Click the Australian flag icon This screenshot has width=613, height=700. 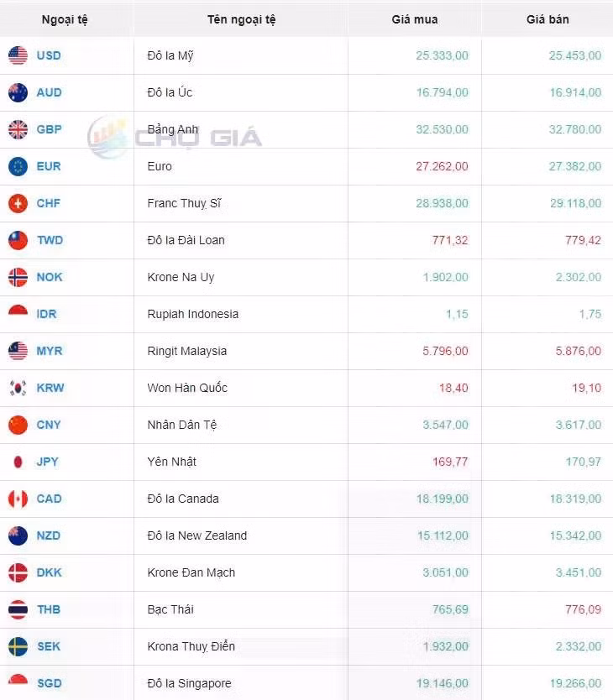click(18, 92)
